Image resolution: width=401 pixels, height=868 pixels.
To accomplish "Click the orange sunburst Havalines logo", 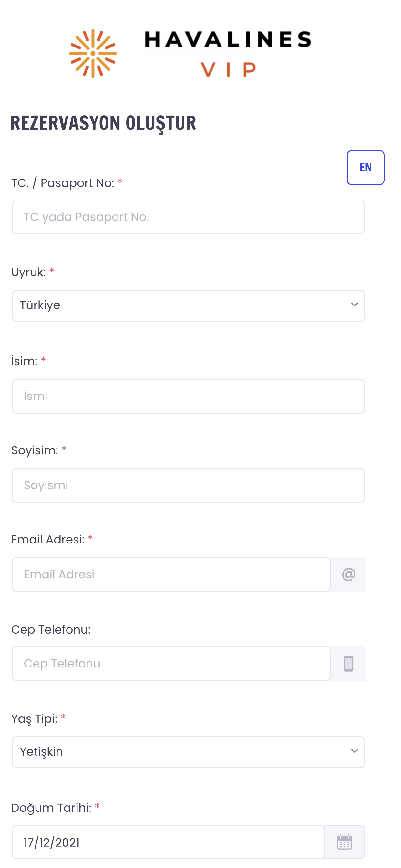I will tap(93, 53).
